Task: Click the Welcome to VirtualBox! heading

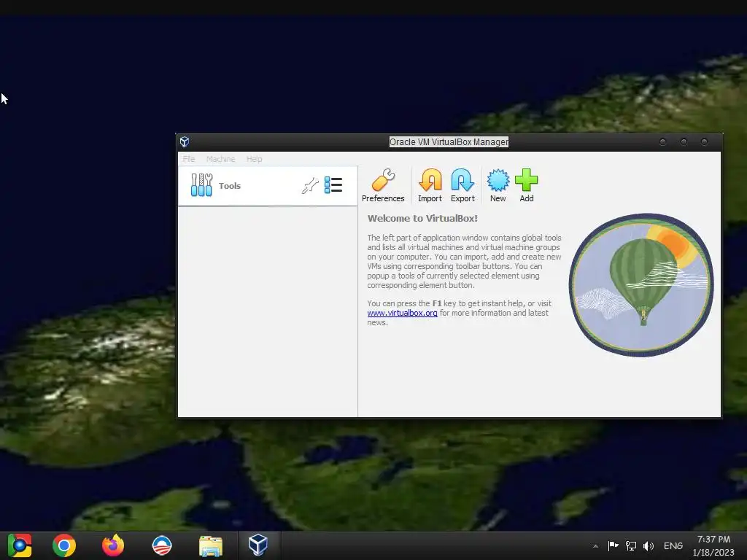Action: (x=422, y=219)
